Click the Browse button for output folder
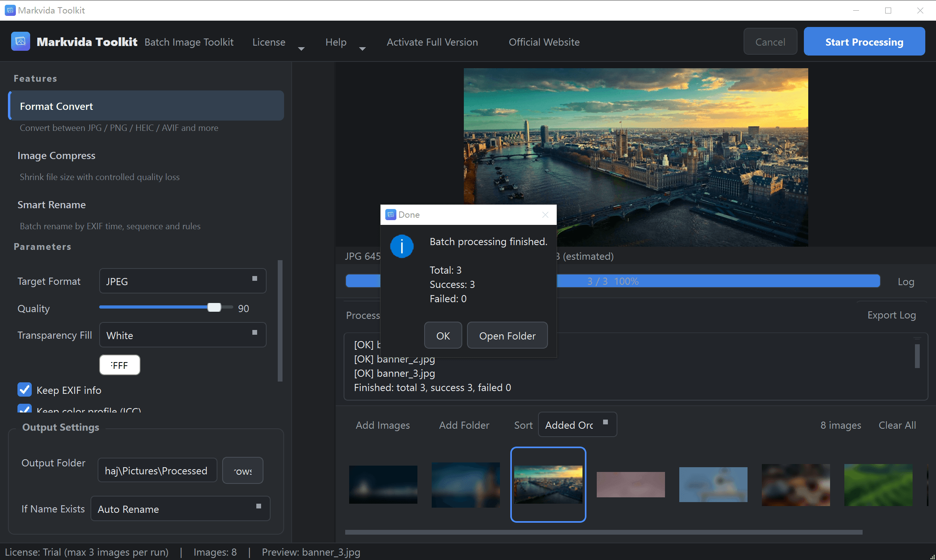936x560 pixels. pyautogui.click(x=242, y=470)
